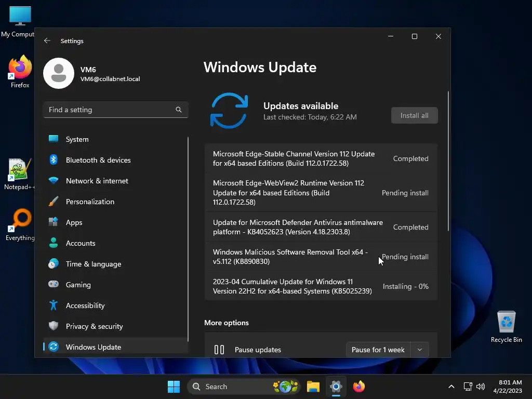Open File Explorer from the taskbar
The height and width of the screenshot is (399, 532).
(313, 387)
